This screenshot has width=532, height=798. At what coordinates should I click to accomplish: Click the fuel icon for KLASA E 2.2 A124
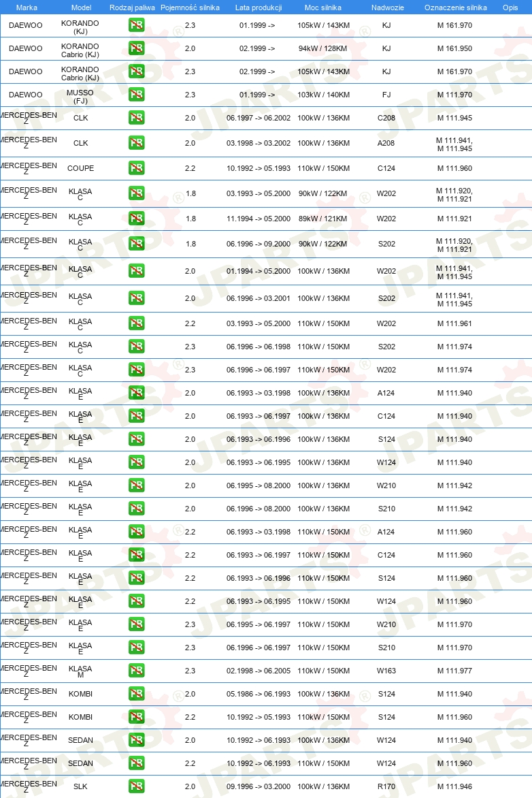pos(136,532)
